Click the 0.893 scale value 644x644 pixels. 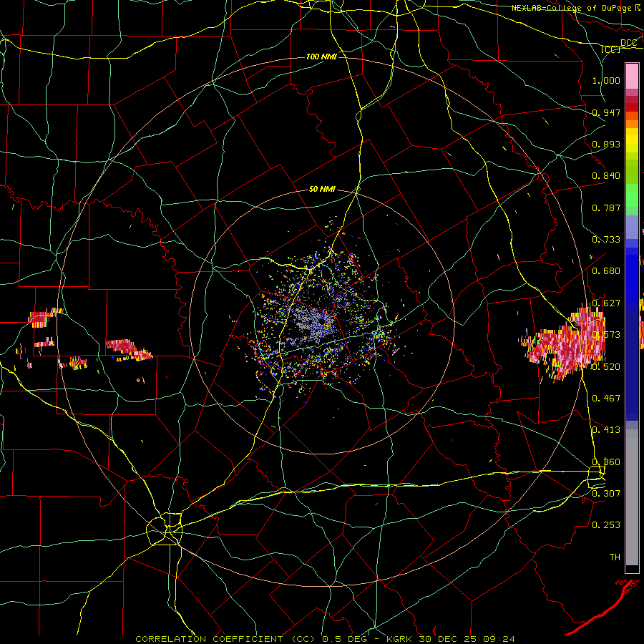point(606,144)
